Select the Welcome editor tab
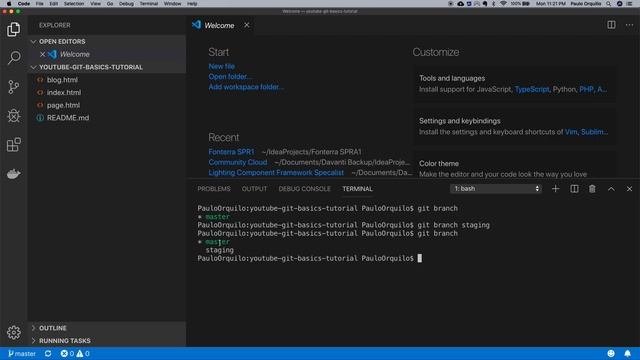This screenshot has height=360, width=640. pos(219,25)
